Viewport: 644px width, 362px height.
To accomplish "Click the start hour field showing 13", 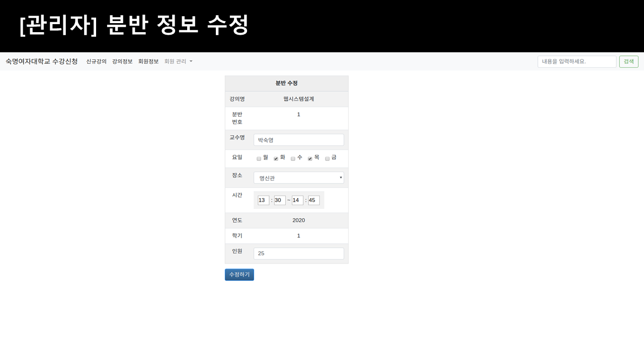I will click(x=263, y=200).
